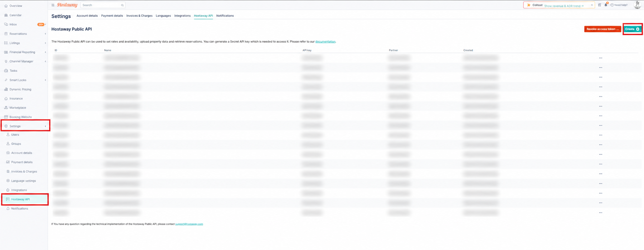644x250 pixels.
Task: Open Groups using its sidebar icon
Action: tap(8, 144)
